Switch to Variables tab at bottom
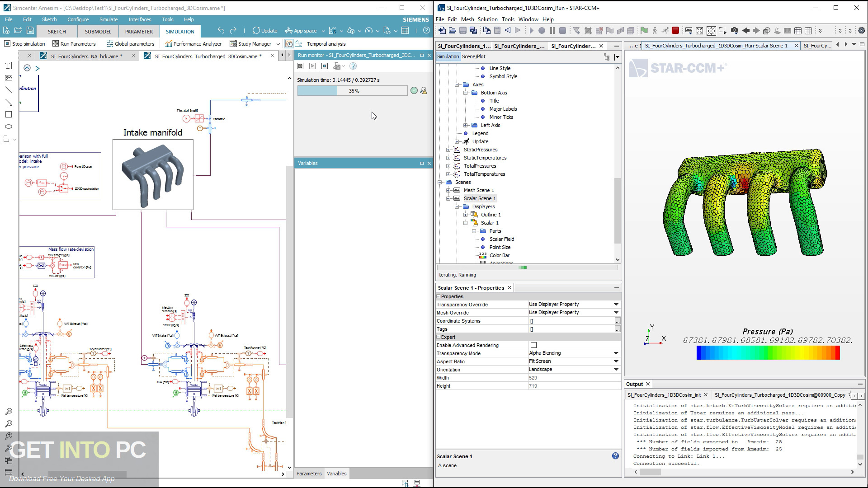The height and width of the screenshot is (488, 868). coord(337,474)
